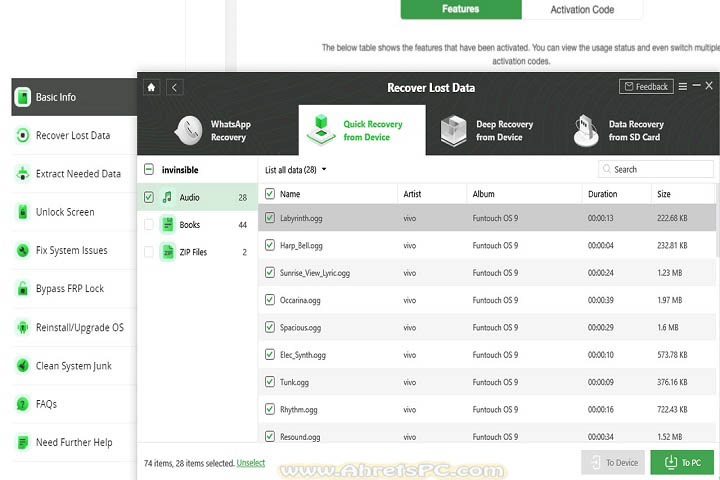Check the ZIP Files category checkbox
This screenshot has width=720, height=480.
pyautogui.click(x=149, y=252)
